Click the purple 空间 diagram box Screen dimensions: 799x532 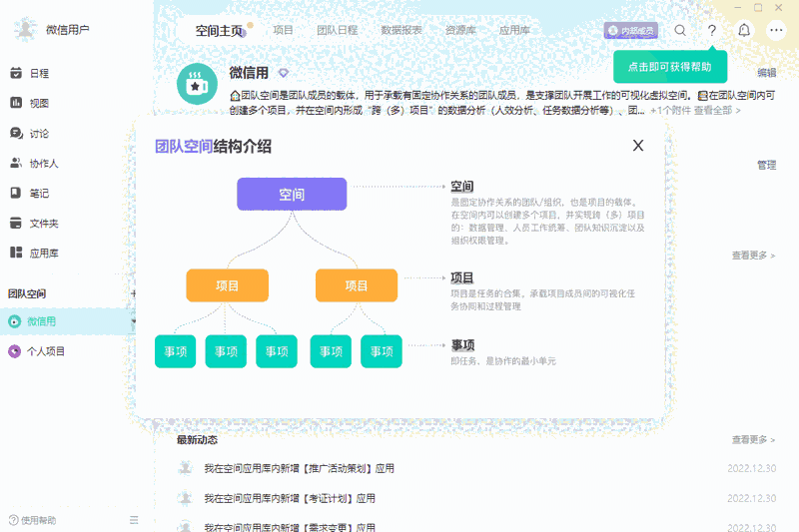pyautogui.click(x=292, y=194)
